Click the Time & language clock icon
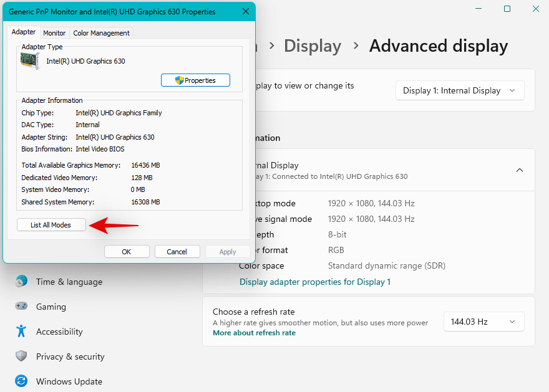 click(21, 282)
